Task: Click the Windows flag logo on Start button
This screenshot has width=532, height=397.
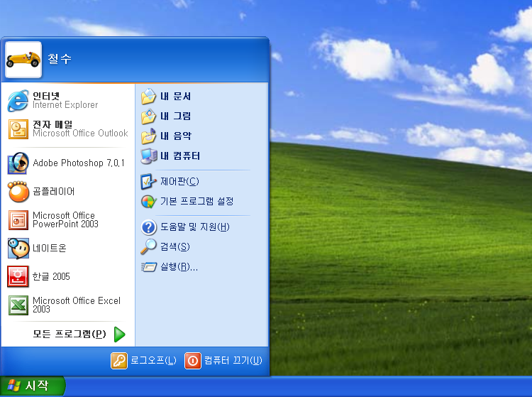Action: coord(13,386)
